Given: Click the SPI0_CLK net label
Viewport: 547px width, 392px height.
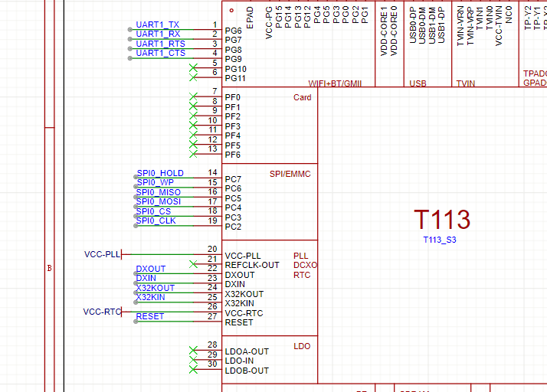Looking at the screenshot, I should click(x=156, y=220).
